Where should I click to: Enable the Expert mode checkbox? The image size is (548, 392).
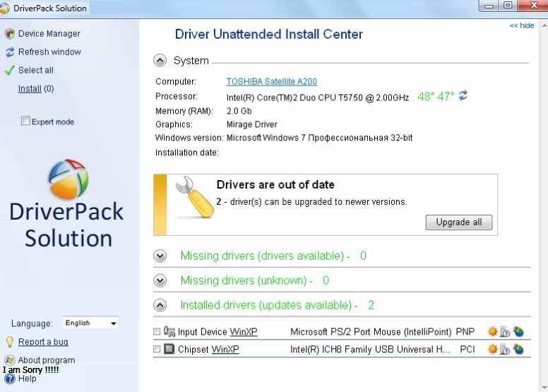[25, 121]
